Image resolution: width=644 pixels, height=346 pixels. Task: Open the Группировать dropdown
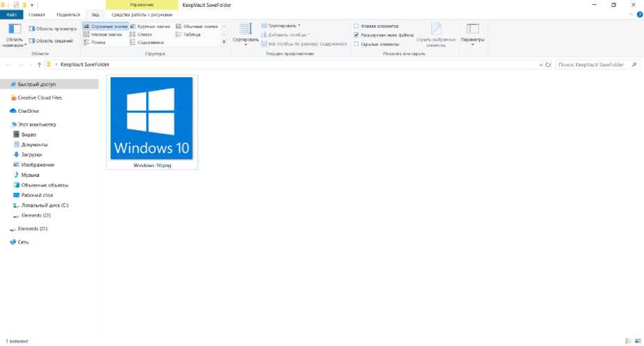281,26
